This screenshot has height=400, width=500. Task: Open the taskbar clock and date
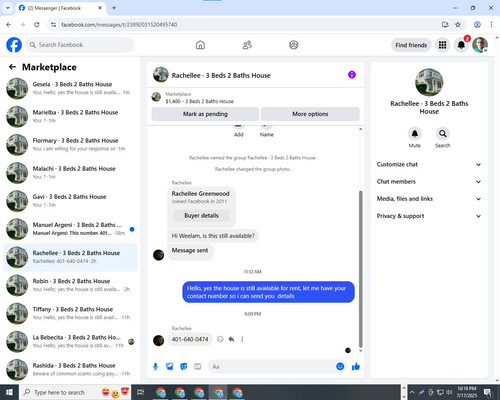pyautogui.click(x=467, y=392)
